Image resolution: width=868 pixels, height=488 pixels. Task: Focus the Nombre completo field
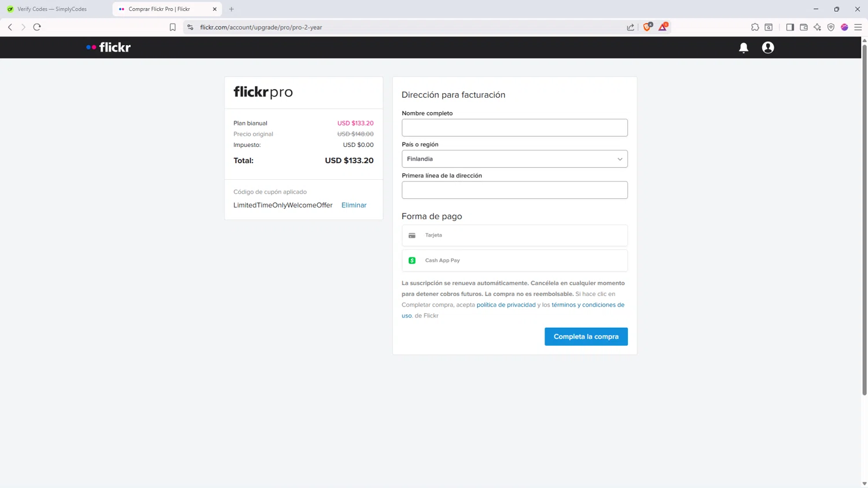[514, 128]
